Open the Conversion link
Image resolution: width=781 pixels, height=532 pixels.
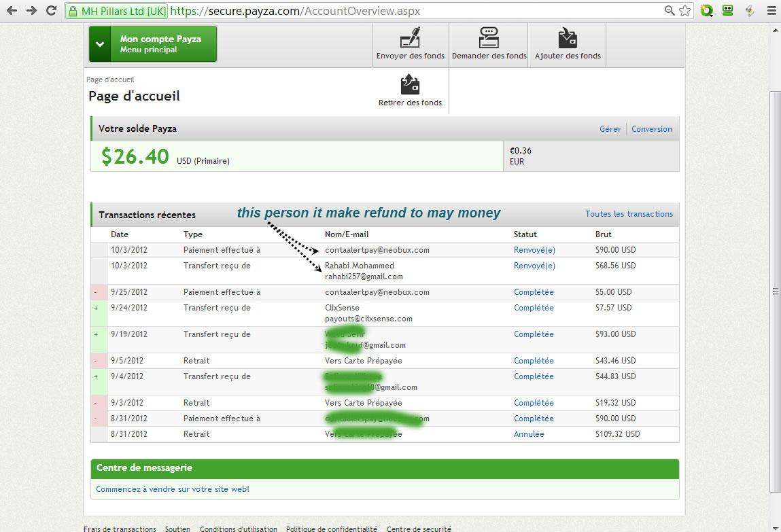(x=651, y=129)
